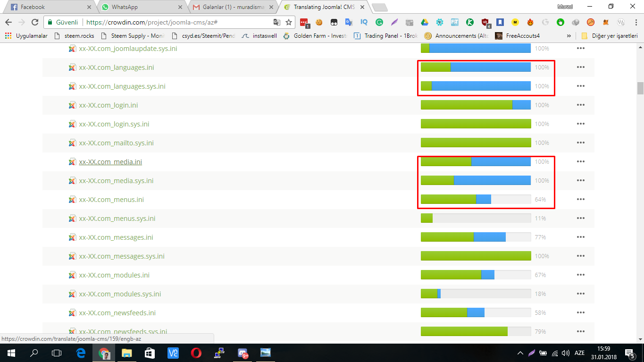
Task: Open Windows action center notifications
Action: pos(630,353)
